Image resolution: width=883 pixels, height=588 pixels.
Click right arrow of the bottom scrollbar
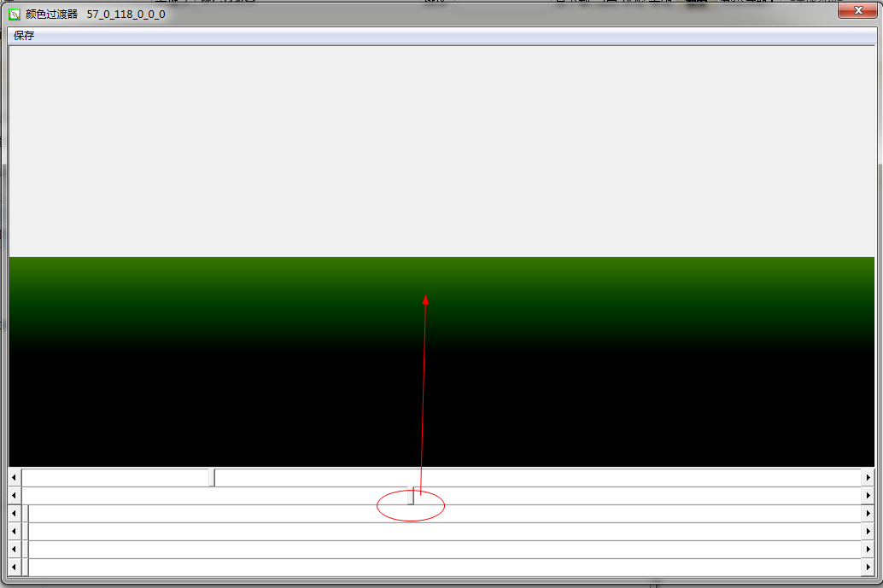868,568
